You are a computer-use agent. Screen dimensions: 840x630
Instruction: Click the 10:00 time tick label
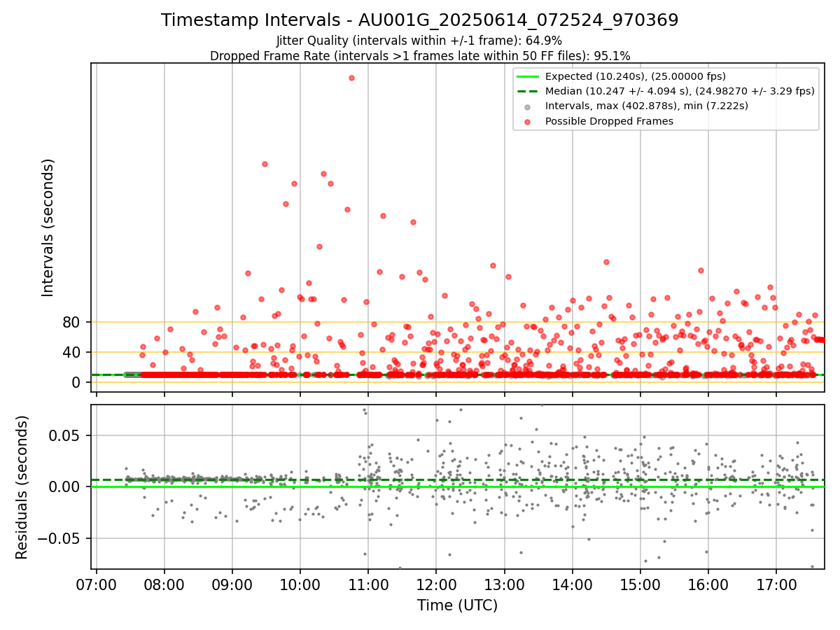[300, 583]
